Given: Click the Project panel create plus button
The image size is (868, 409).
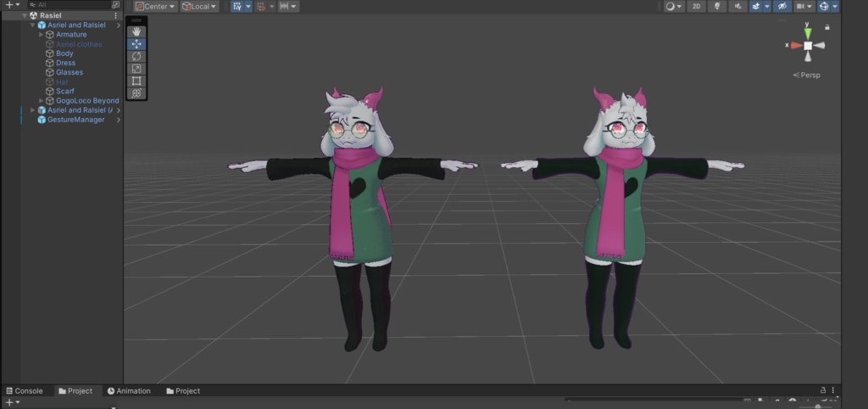Looking at the screenshot, I should point(8,402).
